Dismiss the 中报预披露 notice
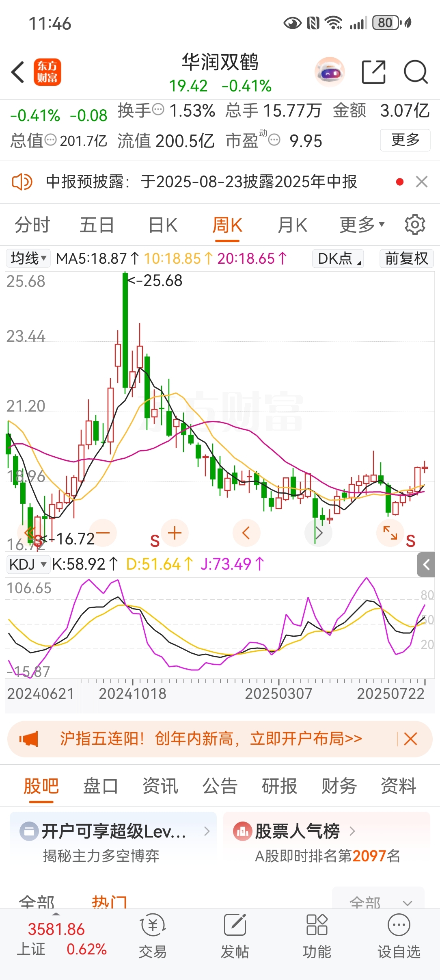This screenshot has height=980, width=440. [422, 182]
